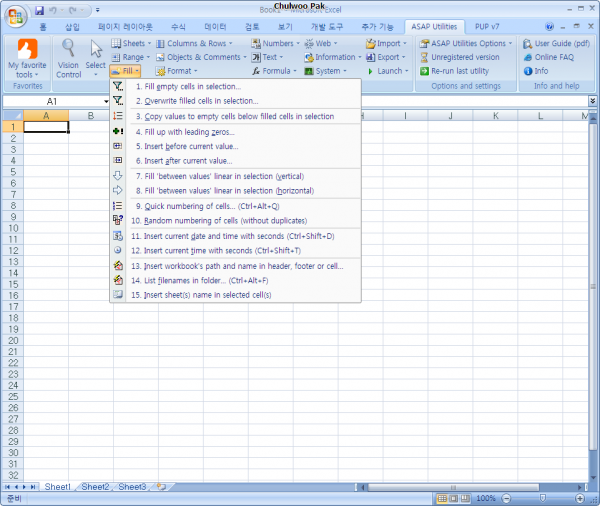Click Unregistered version button
This screenshot has height=506, width=600.
pos(460,57)
